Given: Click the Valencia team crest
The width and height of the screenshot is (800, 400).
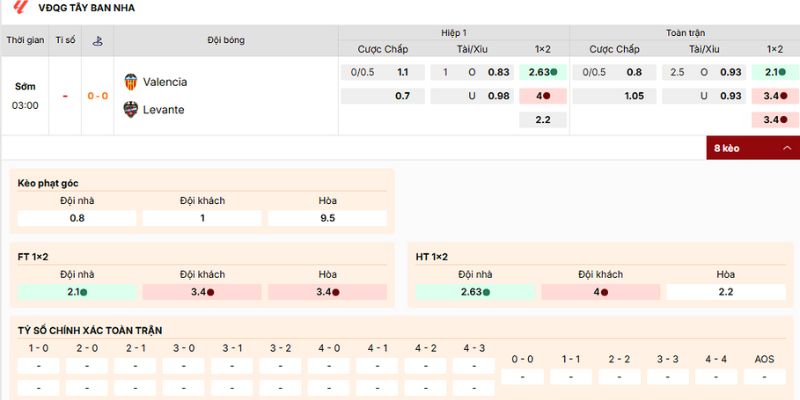Looking at the screenshot, I should (x=130, y=82).
